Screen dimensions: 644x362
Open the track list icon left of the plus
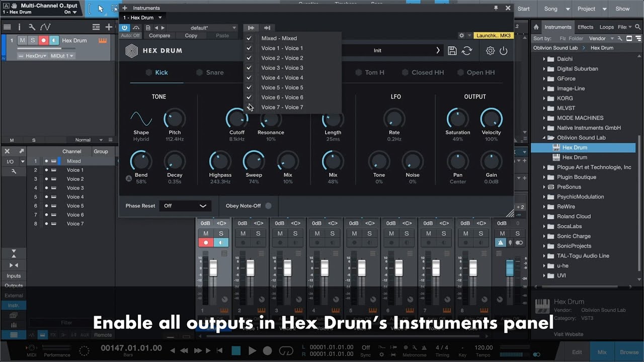96,27
